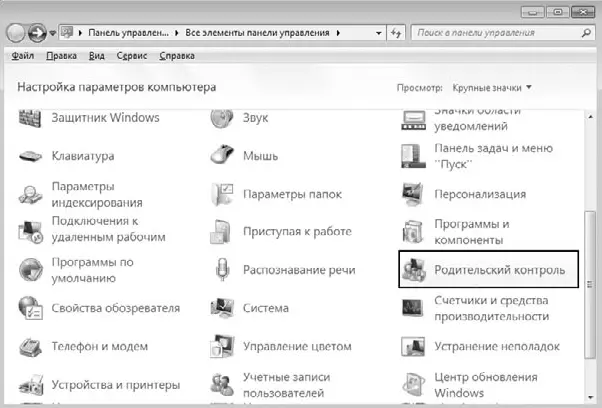Open the Файл menu
This screenshot has height=408, width=602.
(x=23, y=56)
